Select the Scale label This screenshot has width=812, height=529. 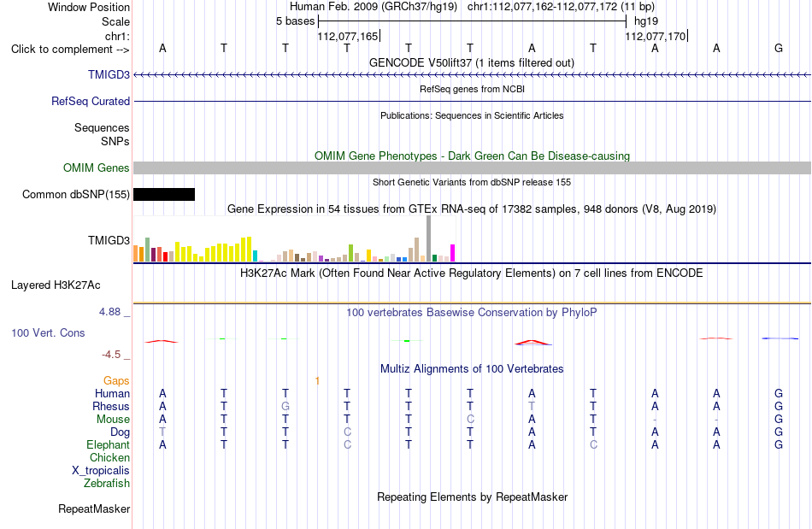[x=115, y=21]
